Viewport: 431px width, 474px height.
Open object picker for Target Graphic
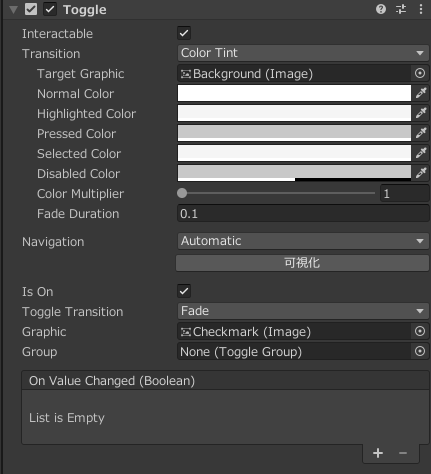[420, 73]
